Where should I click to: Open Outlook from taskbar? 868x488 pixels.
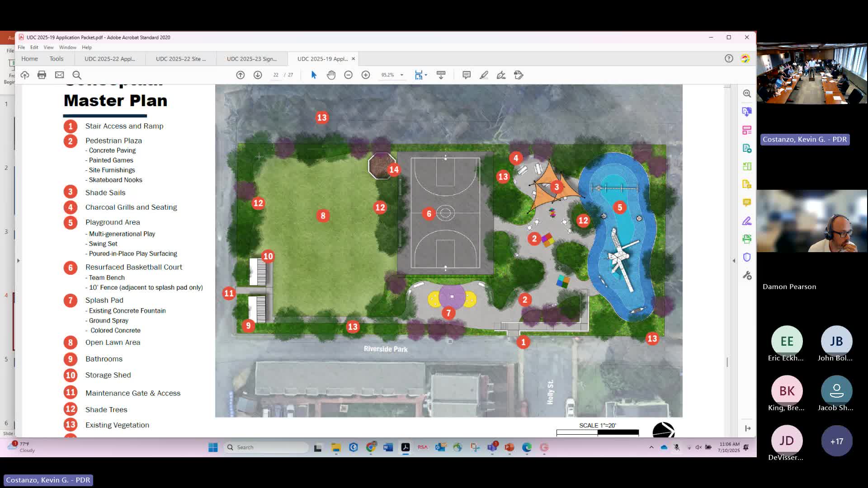pos(440,447)
